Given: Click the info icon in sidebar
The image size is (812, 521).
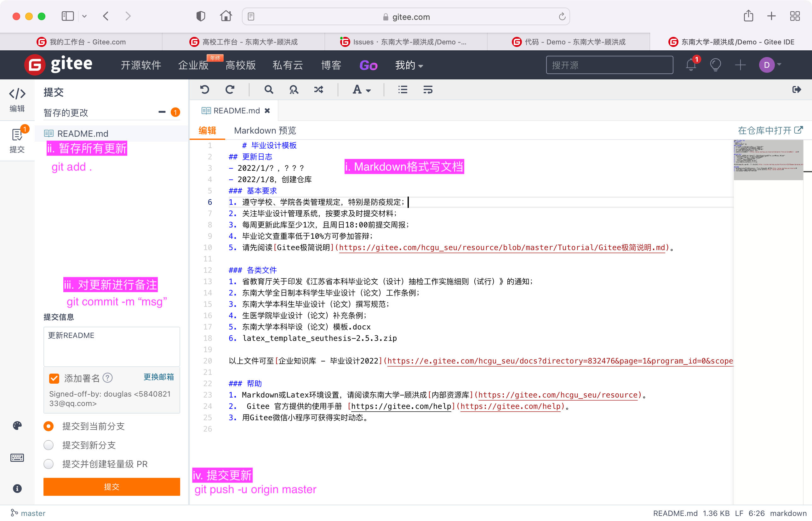Looking at the screenshot, I should tap(17, 489).
